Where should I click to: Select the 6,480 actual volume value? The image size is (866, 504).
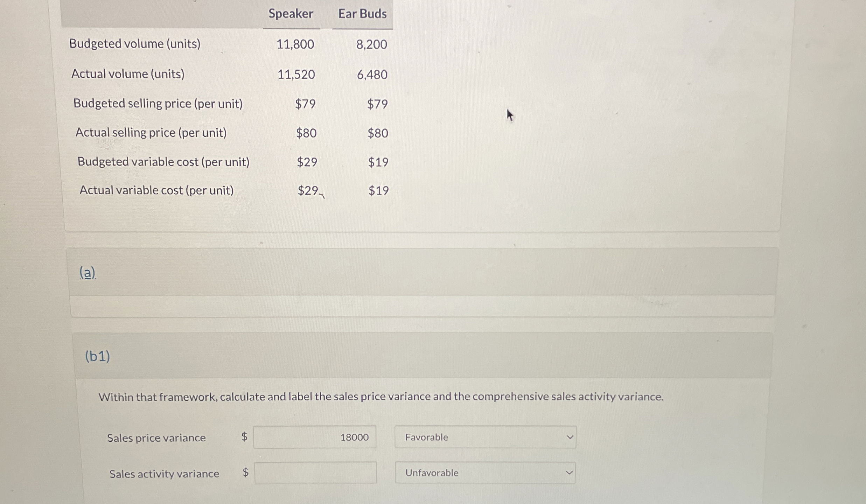click(372, 74)
